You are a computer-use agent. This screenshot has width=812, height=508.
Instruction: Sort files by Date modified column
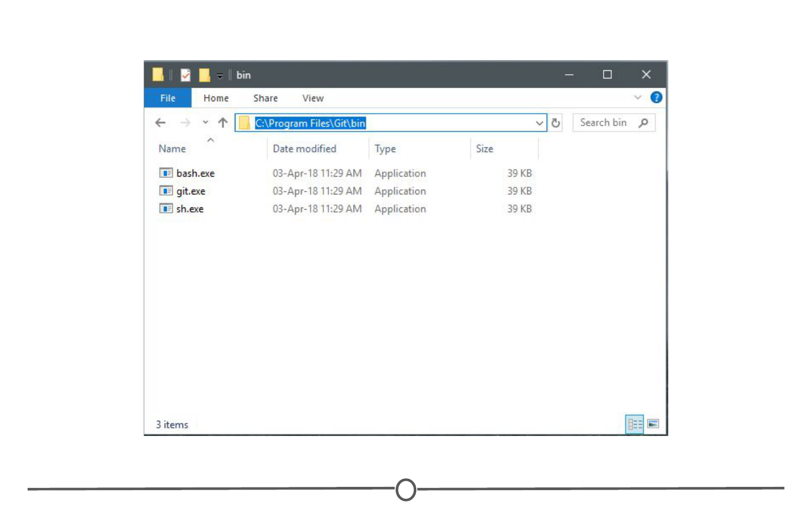pyautogui.click(x=304, y=149)
